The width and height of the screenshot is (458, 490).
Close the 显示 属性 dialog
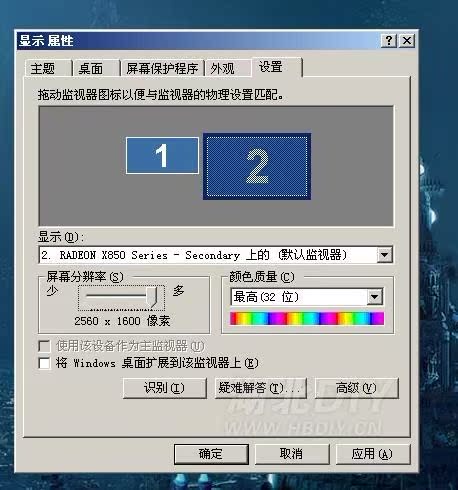click(x=407, y=41)
